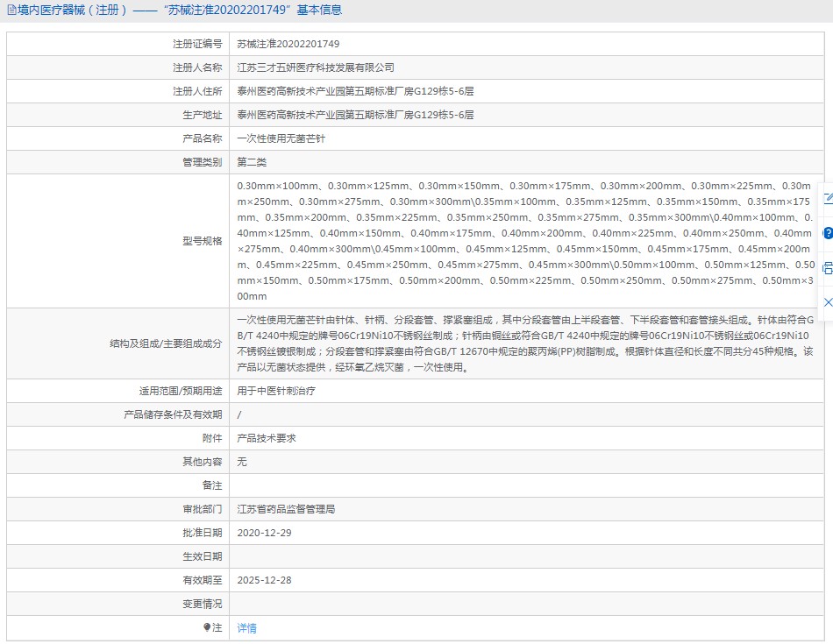The width and height of the screenshot is (833, 644).
Task: Click the 生效日期 row label
Action: coord(202,556)
